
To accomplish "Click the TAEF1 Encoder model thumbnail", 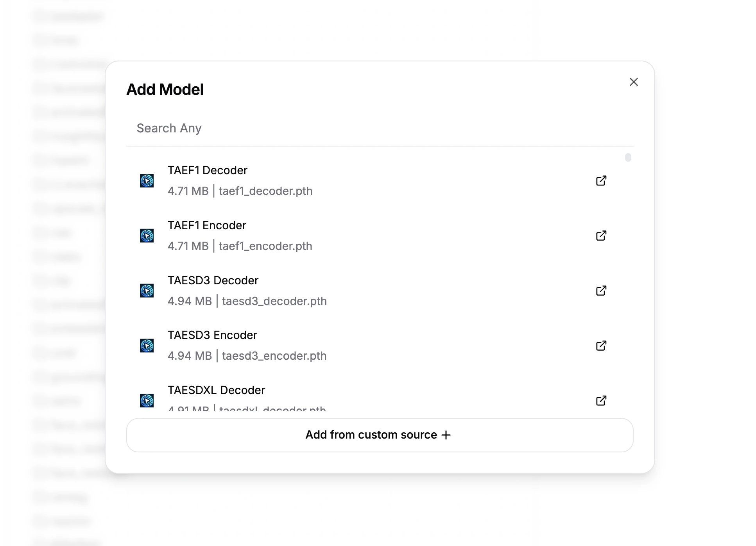I will click(147, 236).
